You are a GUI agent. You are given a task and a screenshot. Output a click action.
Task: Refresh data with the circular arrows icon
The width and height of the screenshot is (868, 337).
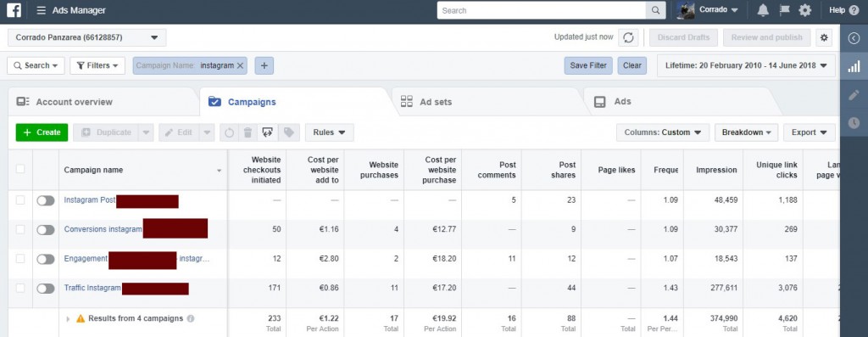(628, 37)
